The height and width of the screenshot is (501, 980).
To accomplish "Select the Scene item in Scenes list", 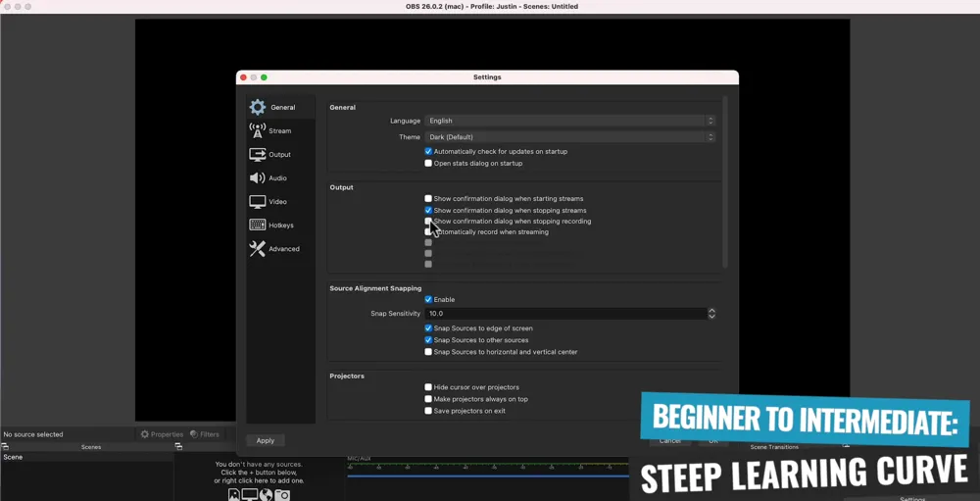I will pyautogui.click(x=14, y=457).
